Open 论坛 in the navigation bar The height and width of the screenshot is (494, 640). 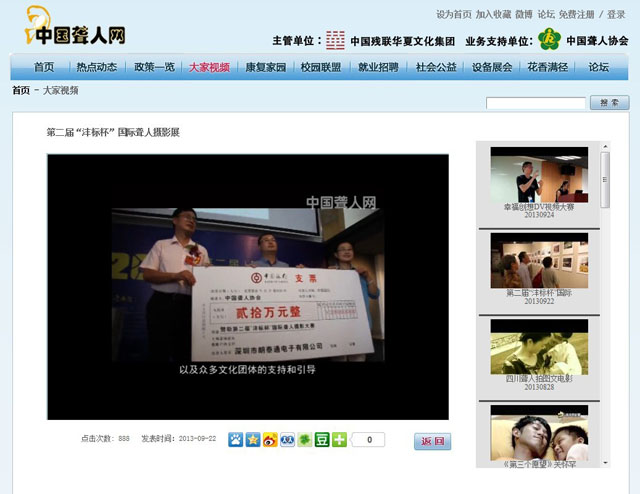point(598,67)
